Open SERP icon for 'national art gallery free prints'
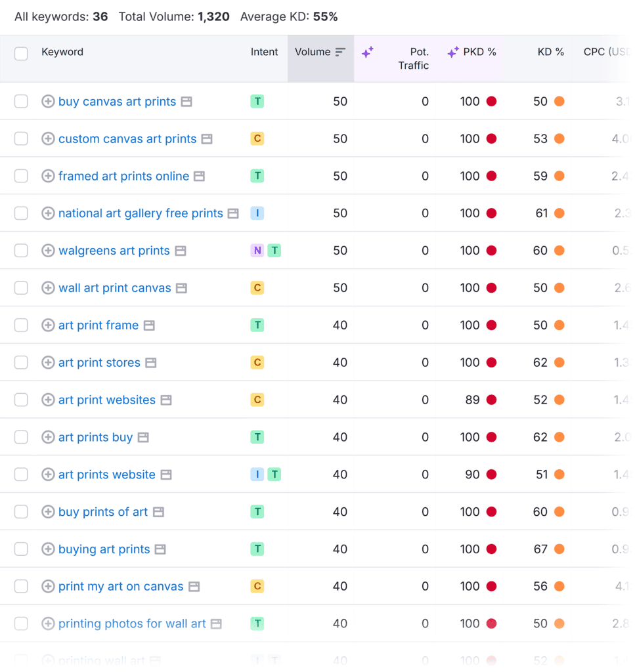635x672 pixels. point(233,213)
